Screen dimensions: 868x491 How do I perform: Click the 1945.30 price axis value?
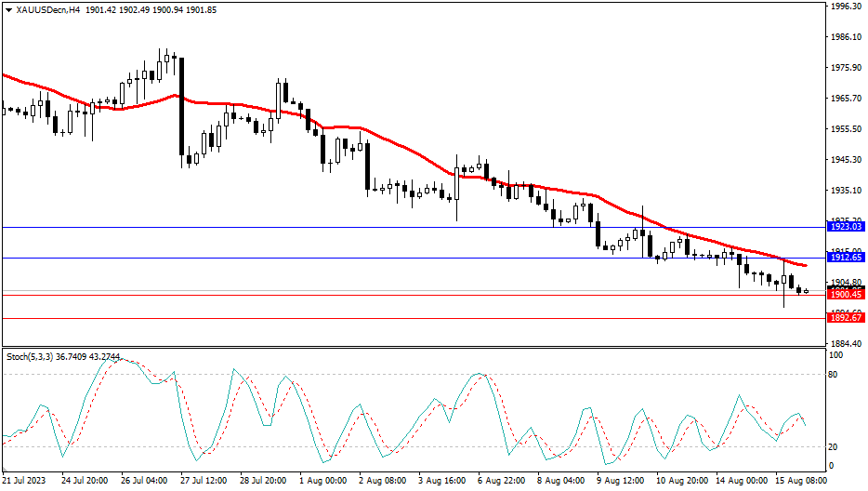pos(845,160)
